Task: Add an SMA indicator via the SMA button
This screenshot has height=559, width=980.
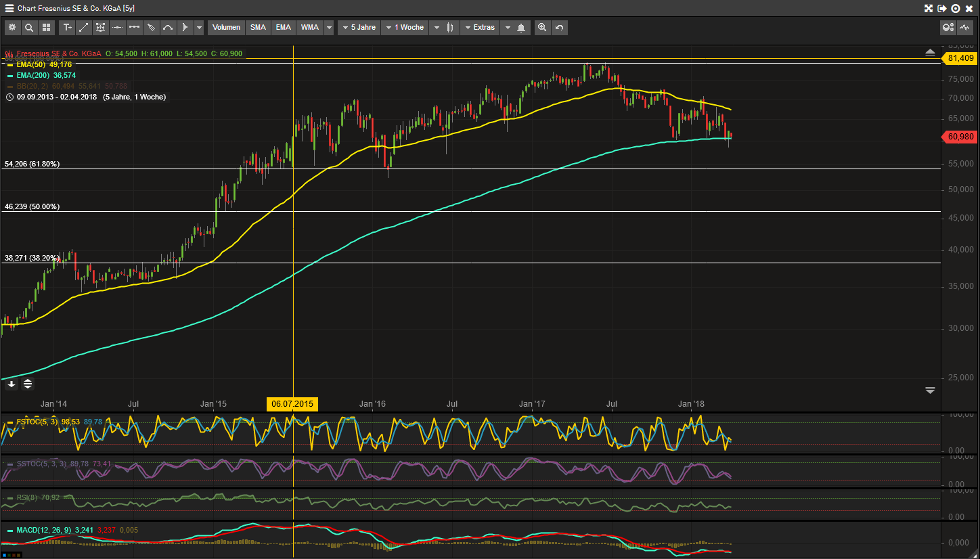Action: tap(258, 27)
